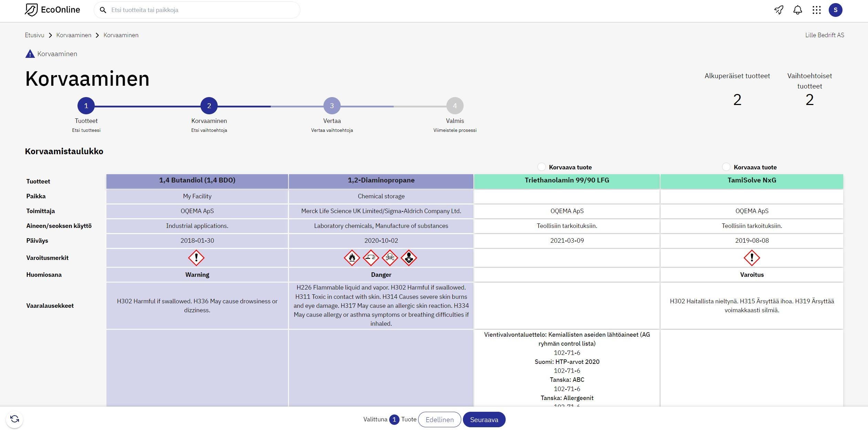
Task: Click the skull toxic pictogram for 1,2-Diaminopropane
Action: coord(390,258)
